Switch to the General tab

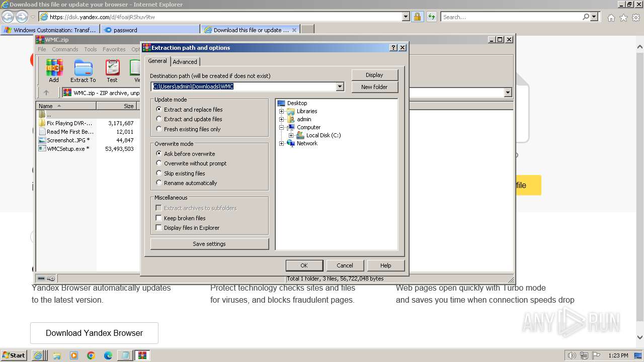click(x=157, y=61)
